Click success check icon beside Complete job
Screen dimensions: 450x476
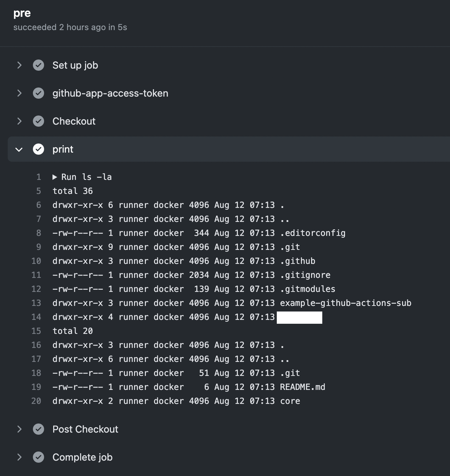(38, 457)
